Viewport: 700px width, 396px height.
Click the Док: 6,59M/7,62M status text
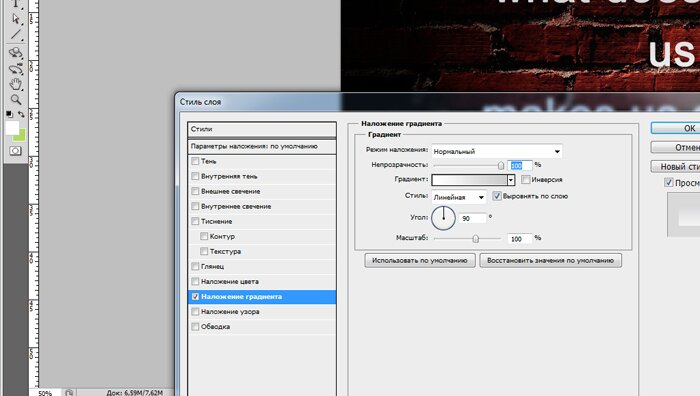pos(134,393)
